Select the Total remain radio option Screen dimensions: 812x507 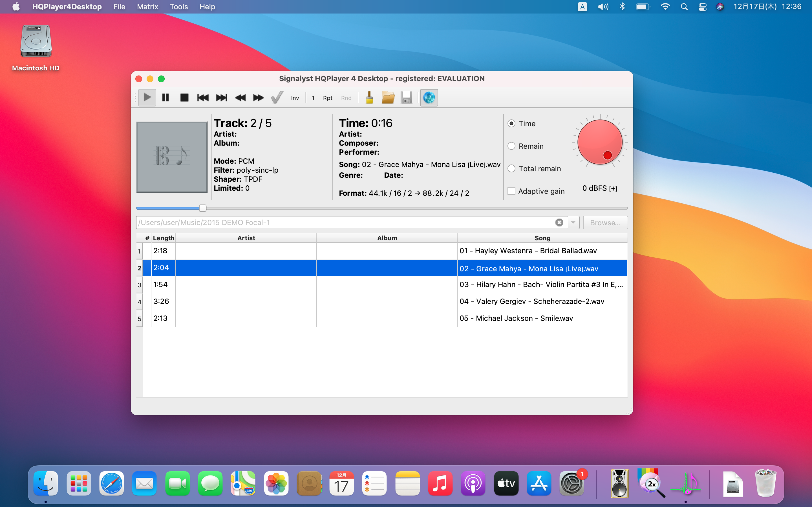point(511,169)
